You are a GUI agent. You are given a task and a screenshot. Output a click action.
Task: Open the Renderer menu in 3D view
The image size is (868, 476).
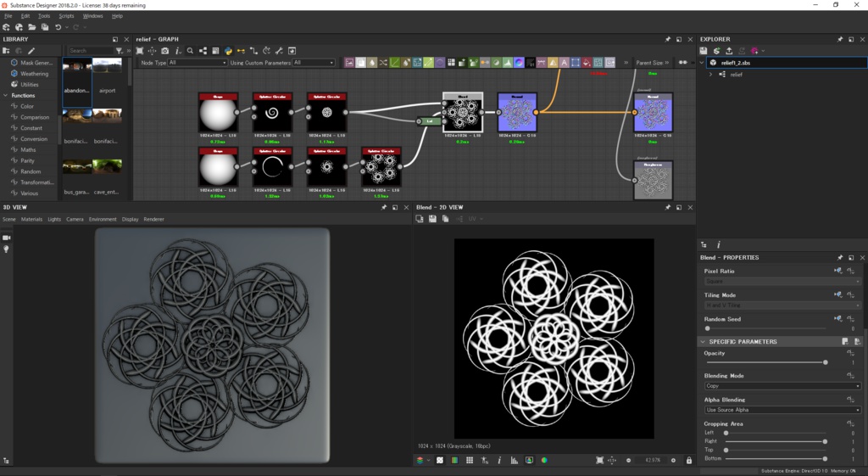[154, 220]
